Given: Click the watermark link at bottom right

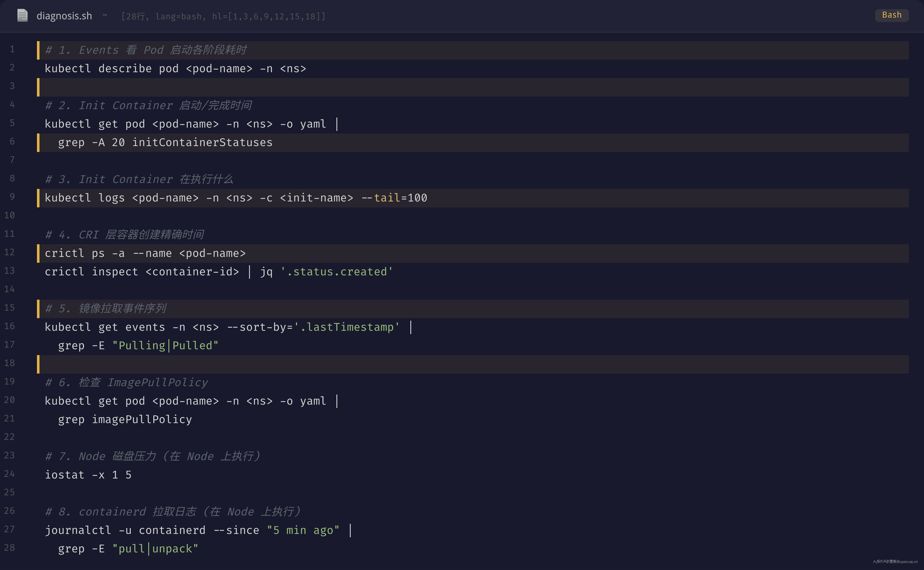Looking at the screenshot, I should coord(895,562).
